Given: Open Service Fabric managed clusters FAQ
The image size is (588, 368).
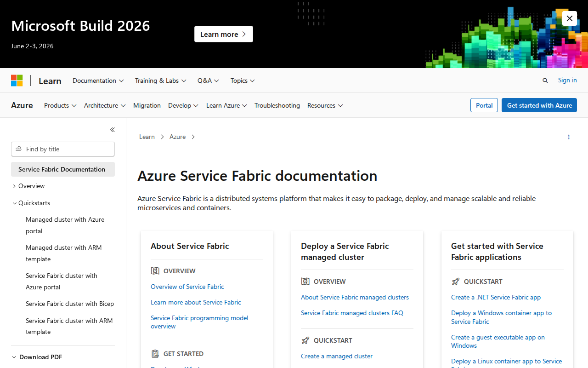Looking at the screenshot, I should (x=352, y=313).
